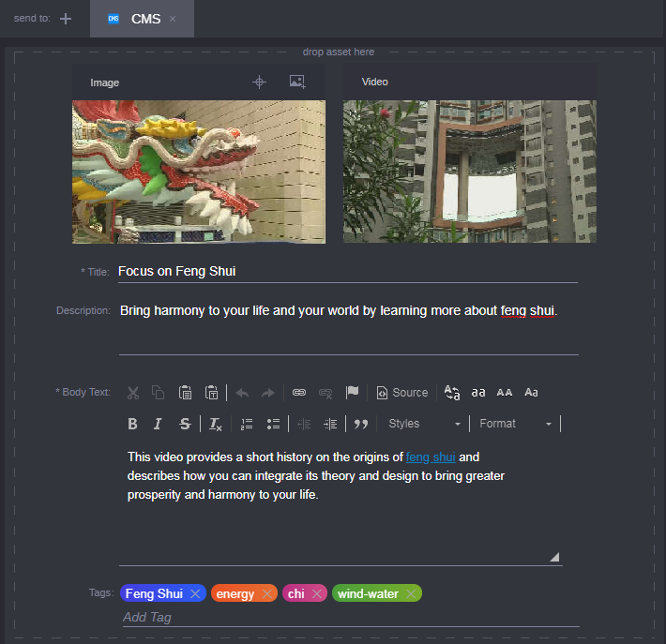
Task: Click the 'Video' panel header label
Action: [375, 82]
